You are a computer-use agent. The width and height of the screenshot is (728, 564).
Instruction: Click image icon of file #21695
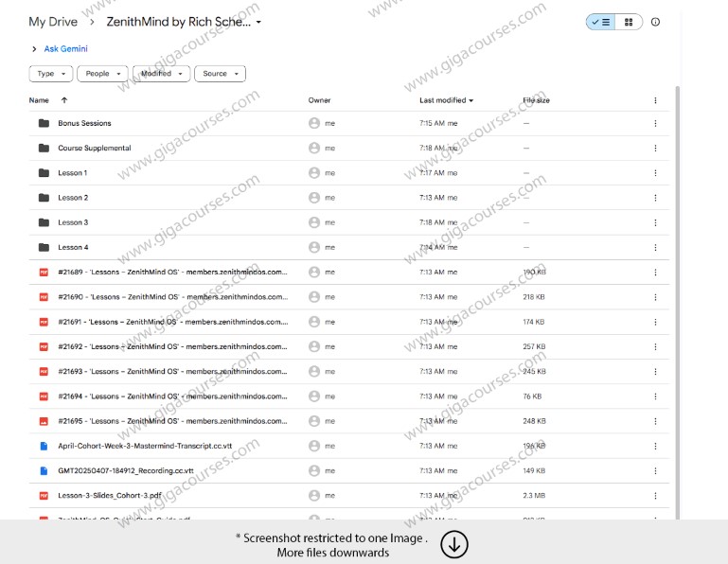(44, 421)
